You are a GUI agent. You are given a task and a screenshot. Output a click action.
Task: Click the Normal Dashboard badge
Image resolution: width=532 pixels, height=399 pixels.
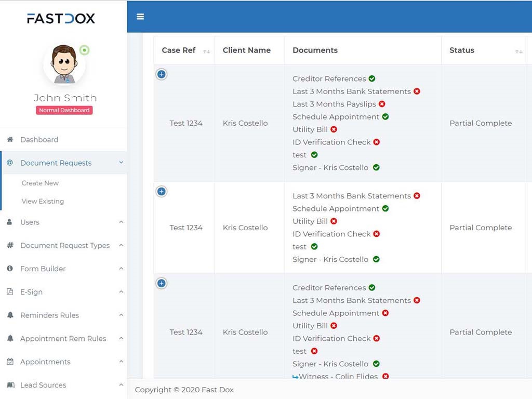click(64, 110)
